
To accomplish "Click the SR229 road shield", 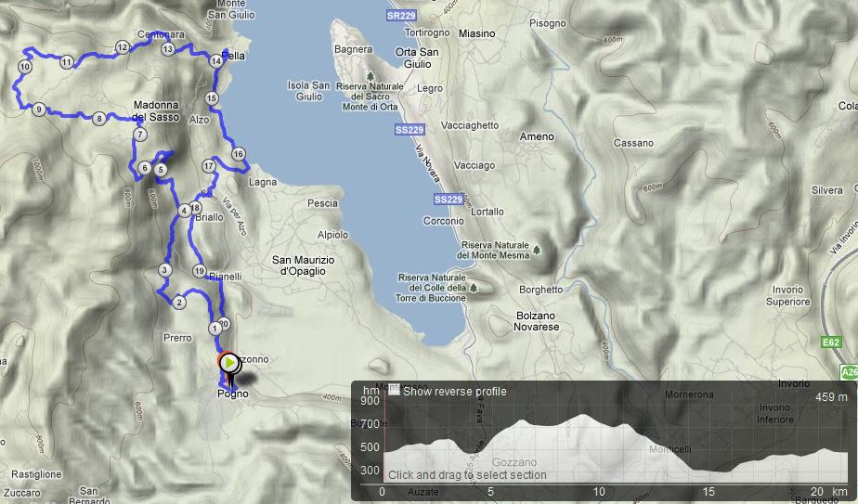I will pos(401,16).
